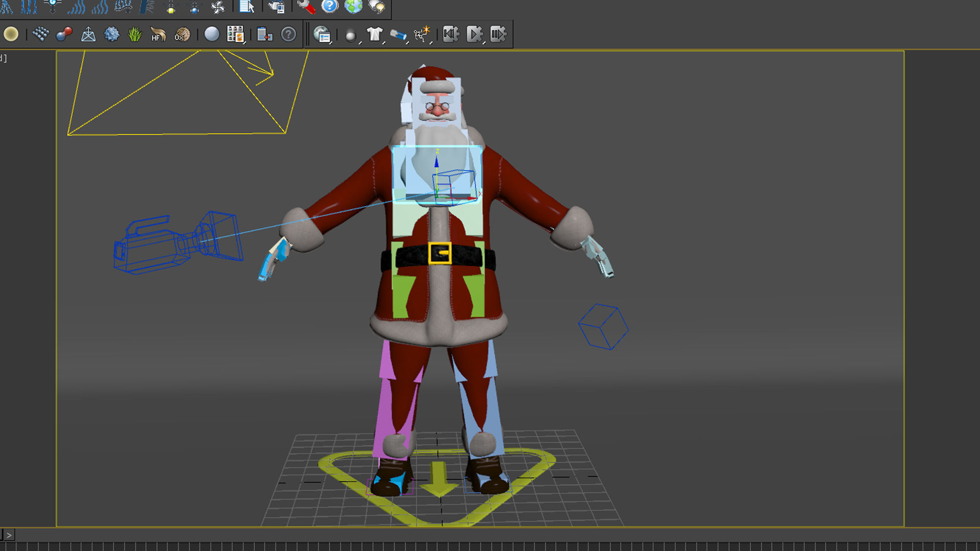Select the blue wireframe dummy cube helper
Screen dimensions: 980x551
pyautogui.click(x=603, y=327)
